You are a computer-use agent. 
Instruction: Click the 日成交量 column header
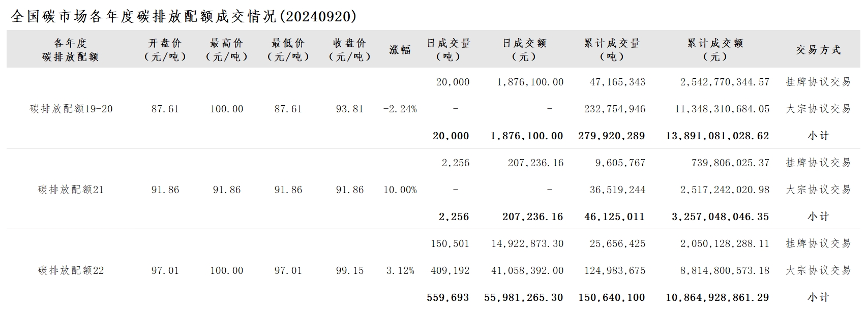tap(448, 50)
